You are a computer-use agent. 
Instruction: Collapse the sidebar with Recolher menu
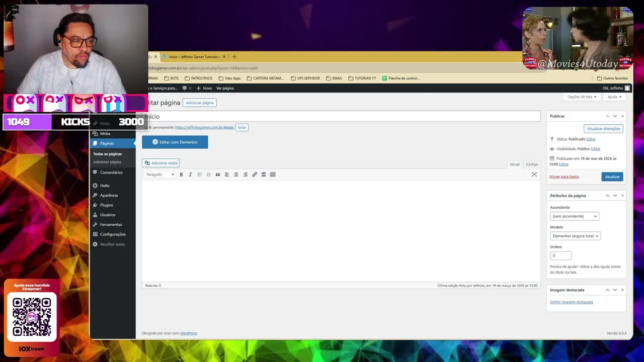112,244
